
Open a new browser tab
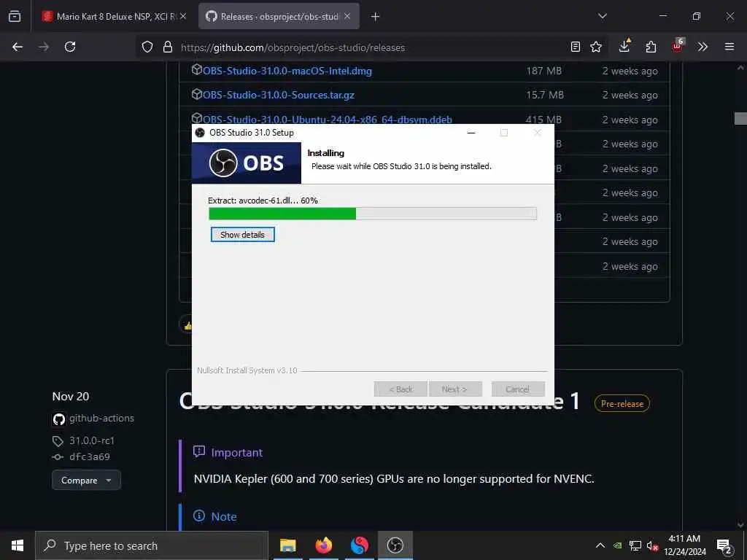point(376,17)
